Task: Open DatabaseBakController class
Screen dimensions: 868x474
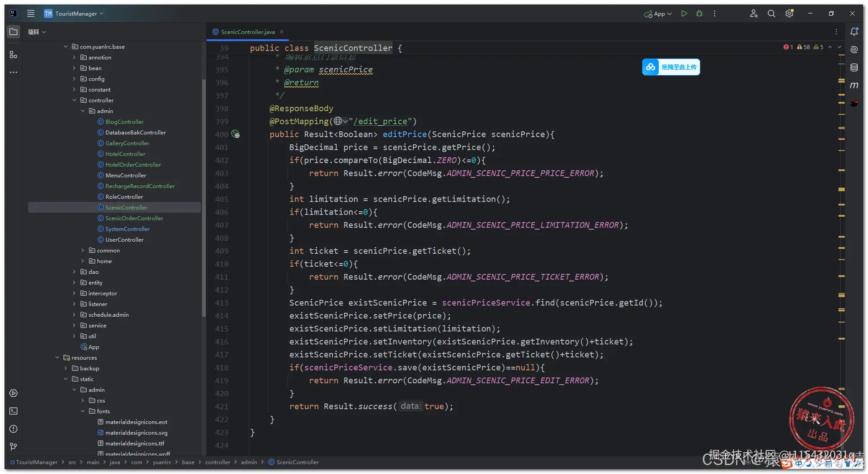Action: pyautogui.click(x=135, y=132)
